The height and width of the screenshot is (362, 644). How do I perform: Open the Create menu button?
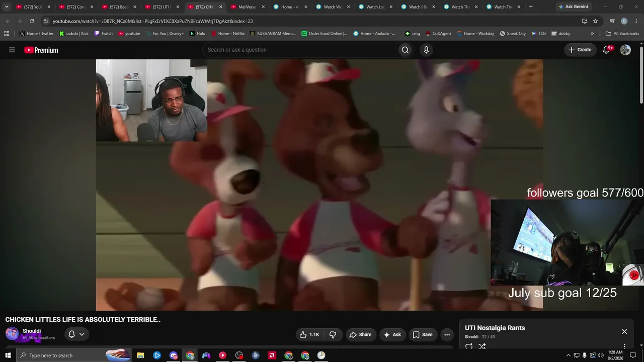[x=580, y=50]
